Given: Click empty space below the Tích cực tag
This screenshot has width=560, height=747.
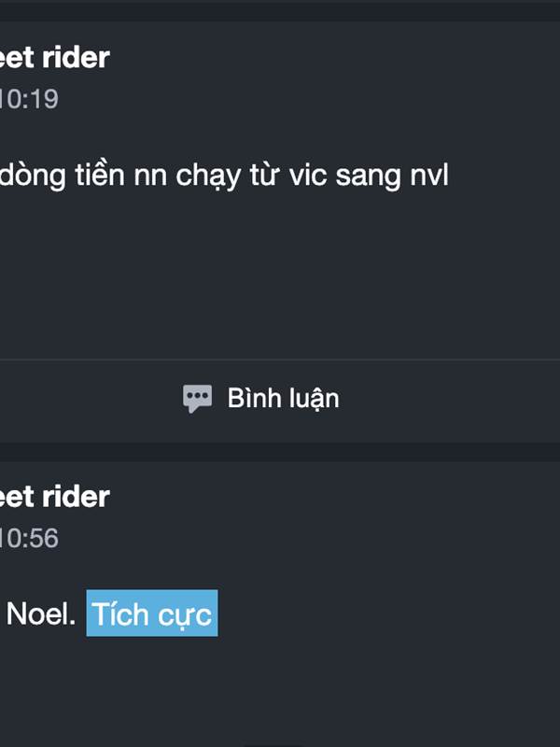Looking at the screenshot, I should point(280,691).
